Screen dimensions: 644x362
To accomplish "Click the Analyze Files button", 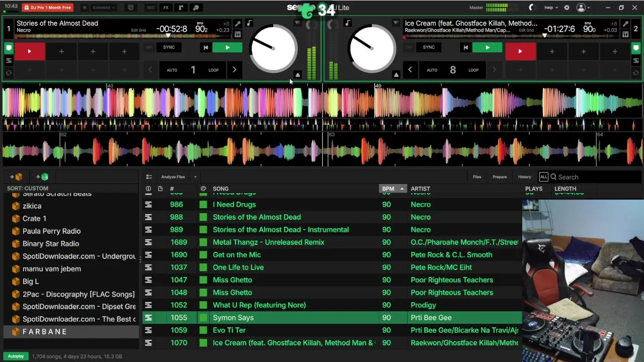I will pos(173,177).
